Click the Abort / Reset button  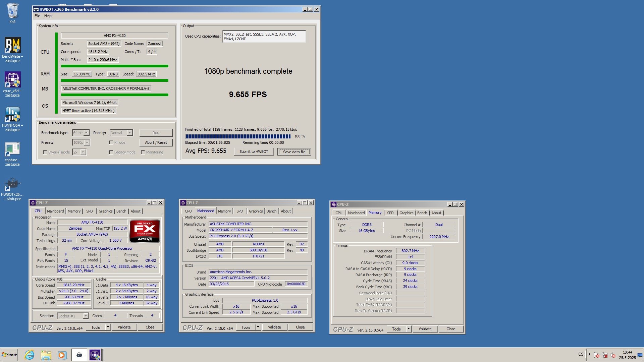pos(156,142)
